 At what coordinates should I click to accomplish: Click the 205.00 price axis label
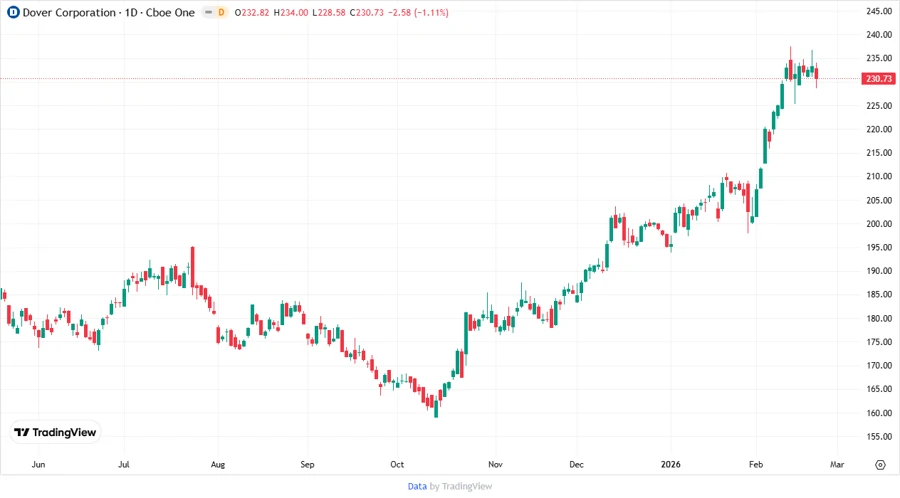(879, 200)
